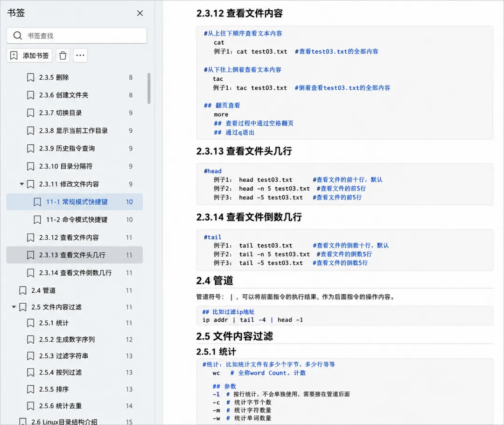Click the bookmark icon beside 2.3.5 删除
The width and height of the screenshot is (504, 425).
[30, 78]
